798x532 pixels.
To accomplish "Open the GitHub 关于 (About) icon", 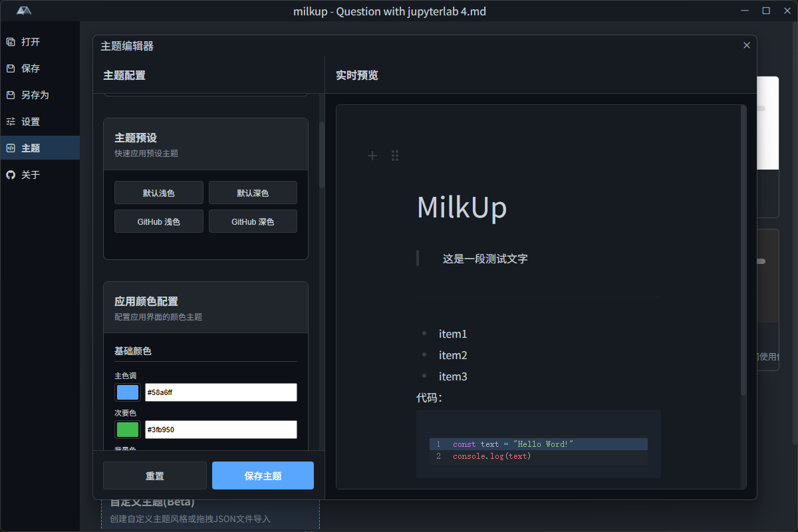I will [9, 174].
